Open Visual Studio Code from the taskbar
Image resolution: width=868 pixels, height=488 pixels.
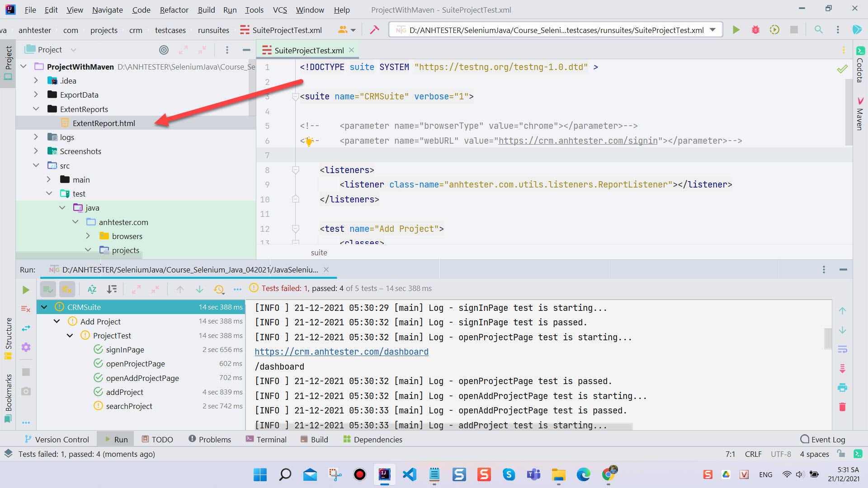pos(410,474)
